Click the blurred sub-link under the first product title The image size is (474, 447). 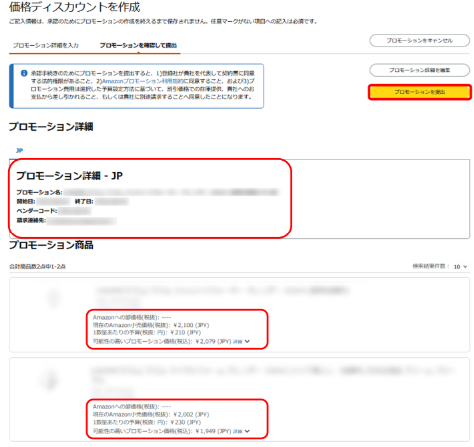click(x=117, y=303)
